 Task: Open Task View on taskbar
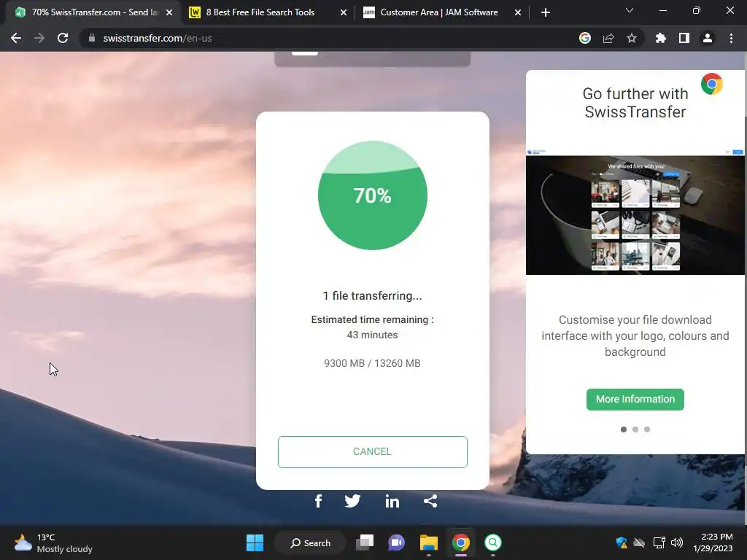[365, 542]
